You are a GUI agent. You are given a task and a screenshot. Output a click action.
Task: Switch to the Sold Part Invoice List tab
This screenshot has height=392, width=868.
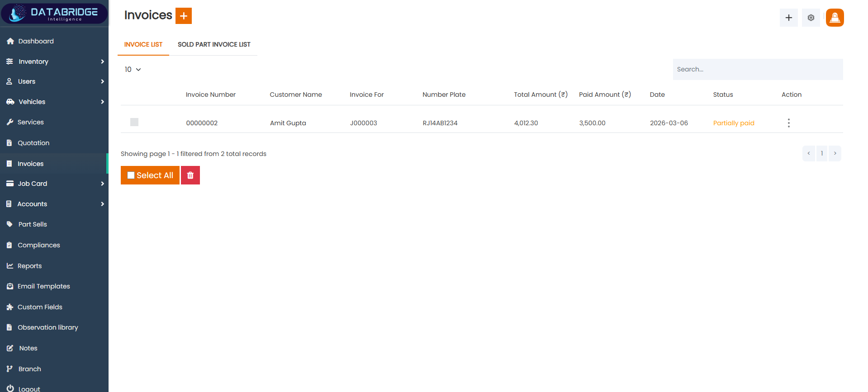coord(214,44)
